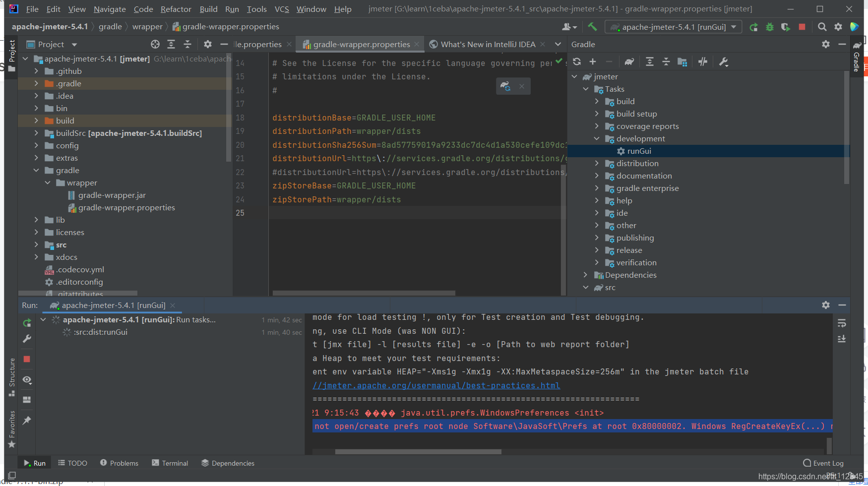Image resolution: width=868 pixels, height=486 pixels.
Task: Open Gradle build tool settings wrench
Action: coord(724,61)
